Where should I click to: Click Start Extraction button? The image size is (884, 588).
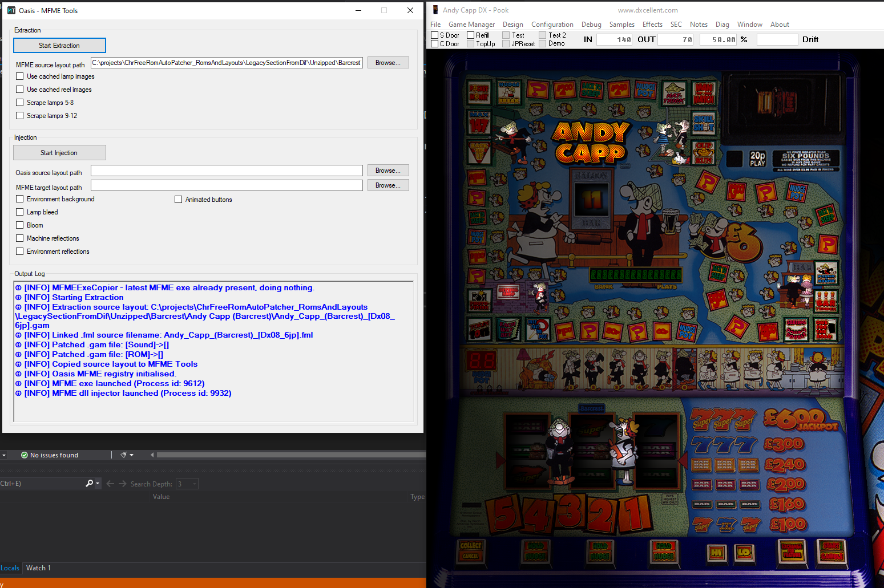click(59, 45)
